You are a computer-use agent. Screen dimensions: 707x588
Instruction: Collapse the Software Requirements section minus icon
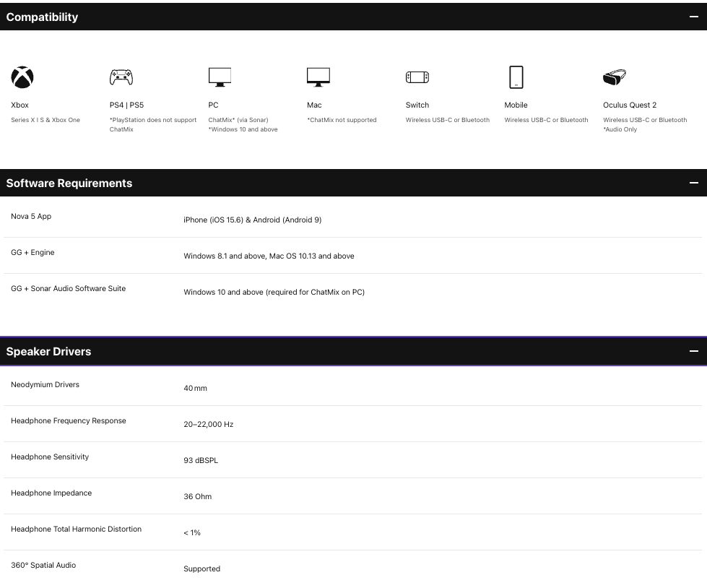click(x=693, y=183)
